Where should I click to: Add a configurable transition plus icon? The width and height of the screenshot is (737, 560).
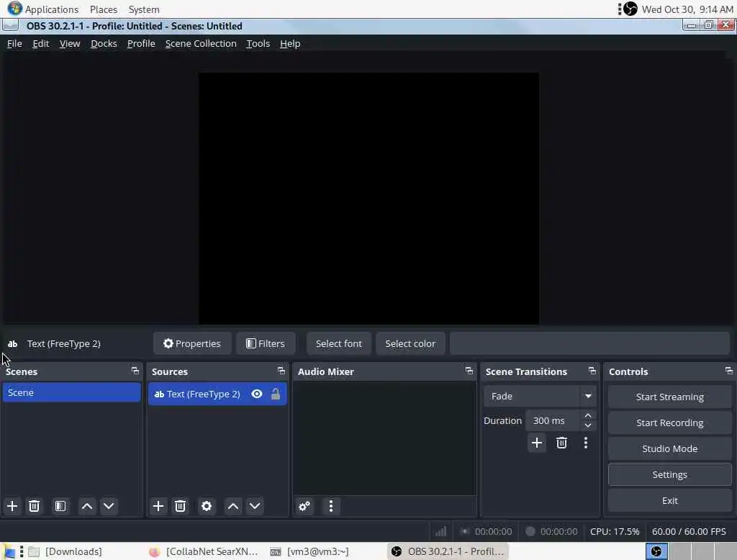click(536, 443)
